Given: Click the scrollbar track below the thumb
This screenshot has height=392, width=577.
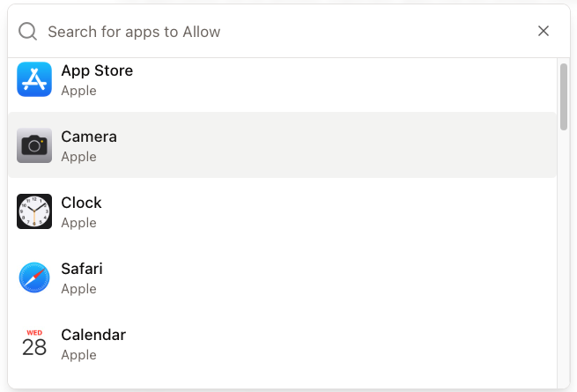Looking at the screenshot, I should pos(564,257).
